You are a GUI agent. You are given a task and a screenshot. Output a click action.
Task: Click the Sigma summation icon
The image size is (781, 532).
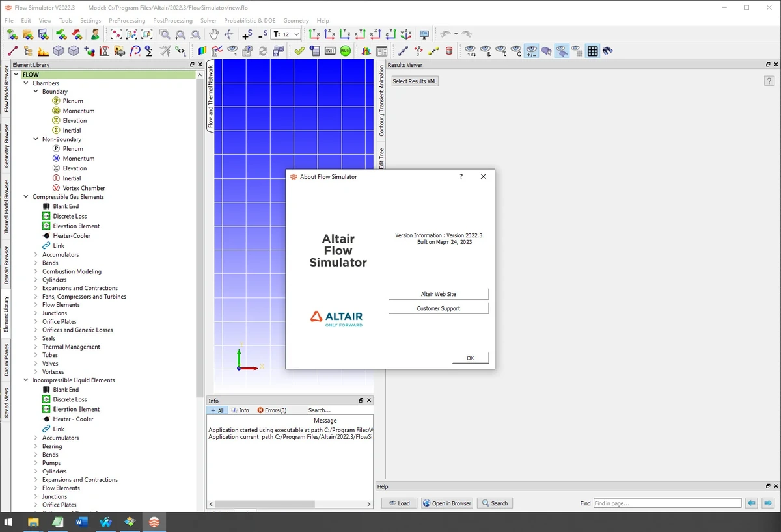pos(149,50)
